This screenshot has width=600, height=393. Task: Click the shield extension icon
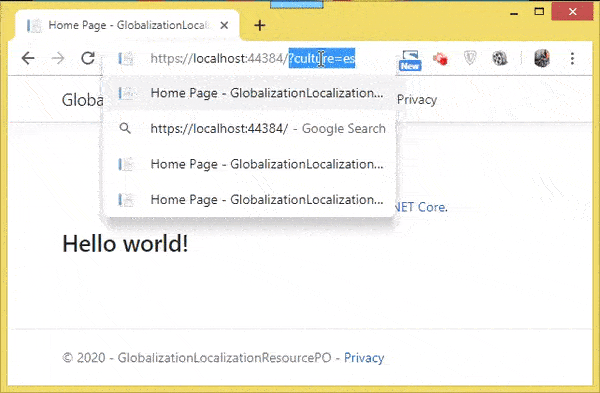pos(470,59)
